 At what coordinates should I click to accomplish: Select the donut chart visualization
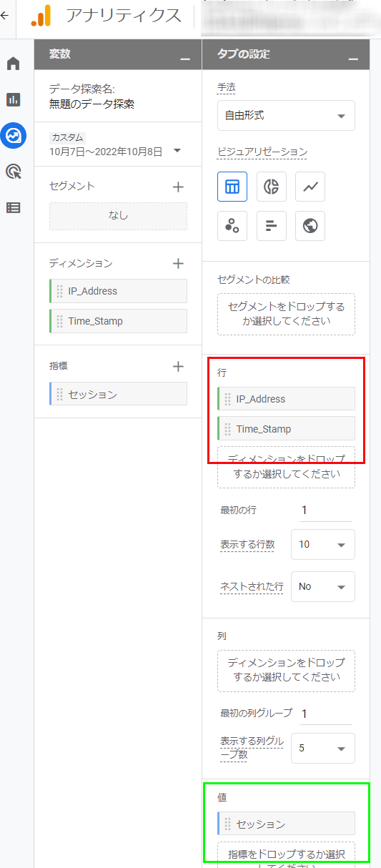click(x=272, y=187)
